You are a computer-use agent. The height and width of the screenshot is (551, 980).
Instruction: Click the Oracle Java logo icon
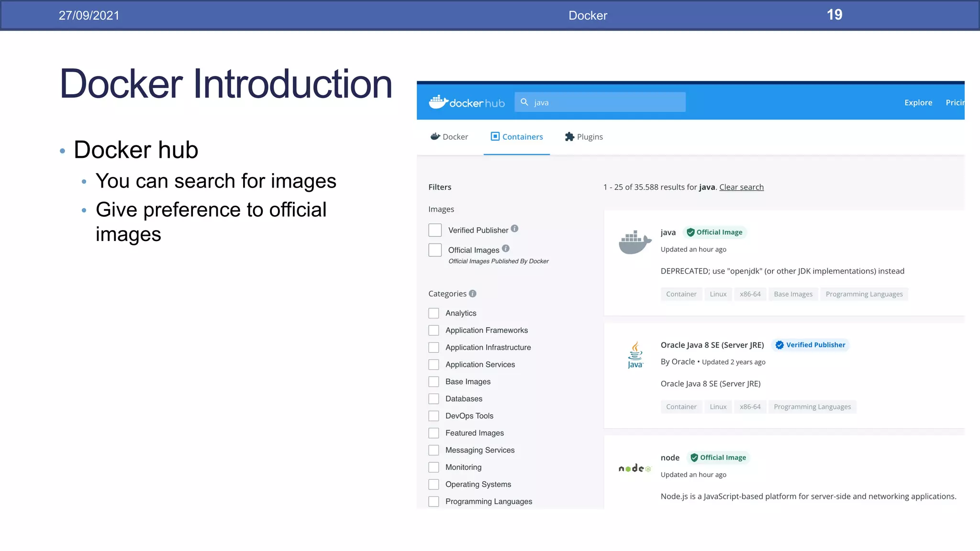635,355
